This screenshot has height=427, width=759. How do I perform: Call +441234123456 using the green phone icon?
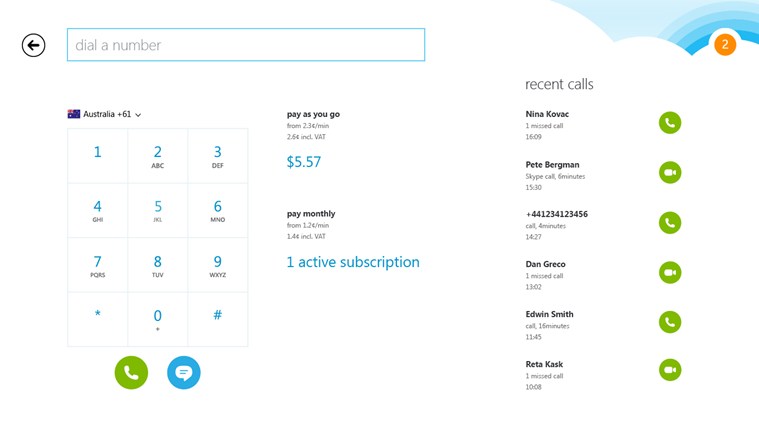[x=670, y=222]
